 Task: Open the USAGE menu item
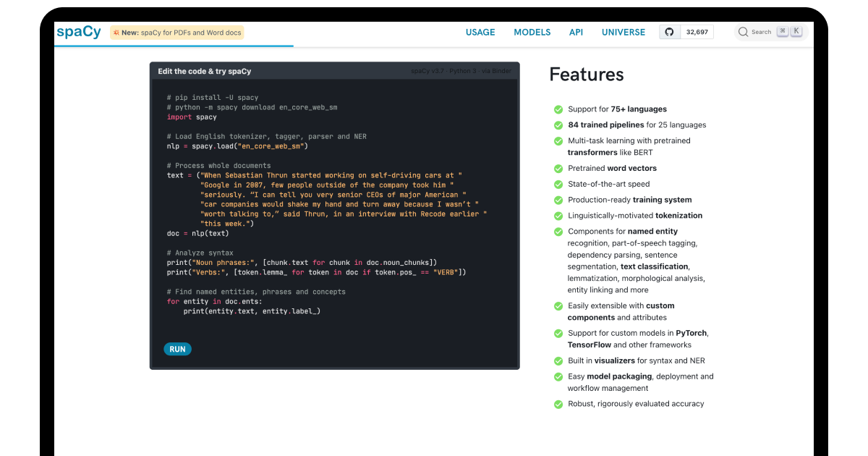pos(480,33)
